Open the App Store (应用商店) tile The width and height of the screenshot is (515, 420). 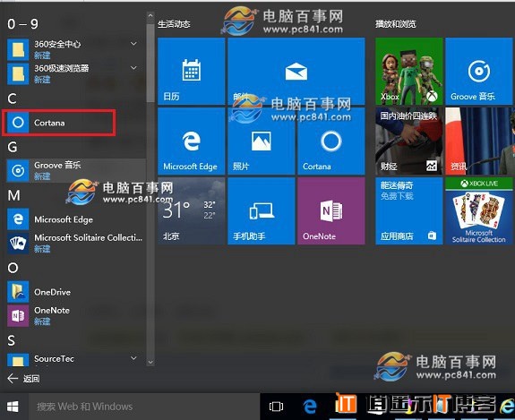(409, 211)
